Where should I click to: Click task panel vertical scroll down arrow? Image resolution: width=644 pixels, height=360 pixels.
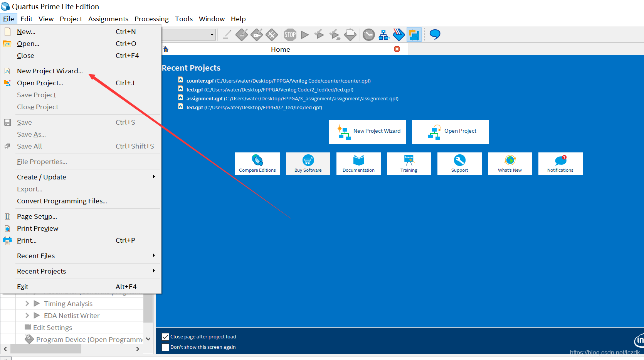tap(148, 339)
